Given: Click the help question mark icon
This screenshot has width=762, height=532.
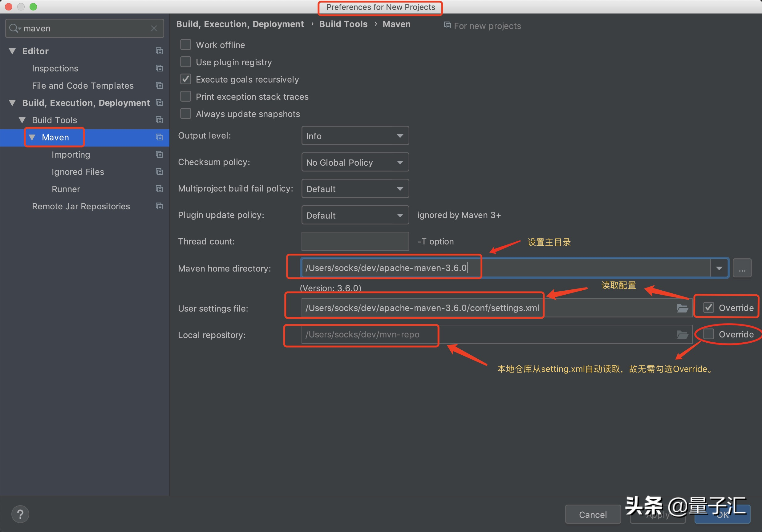Looking at the screenshot, I should (x=20, y=514).
